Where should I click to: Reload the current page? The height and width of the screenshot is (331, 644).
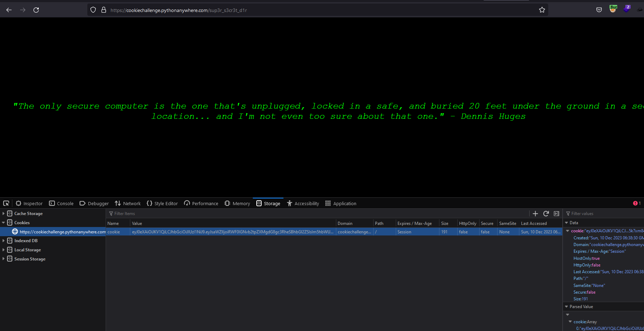pyautogui.click(x=36, y=10)
